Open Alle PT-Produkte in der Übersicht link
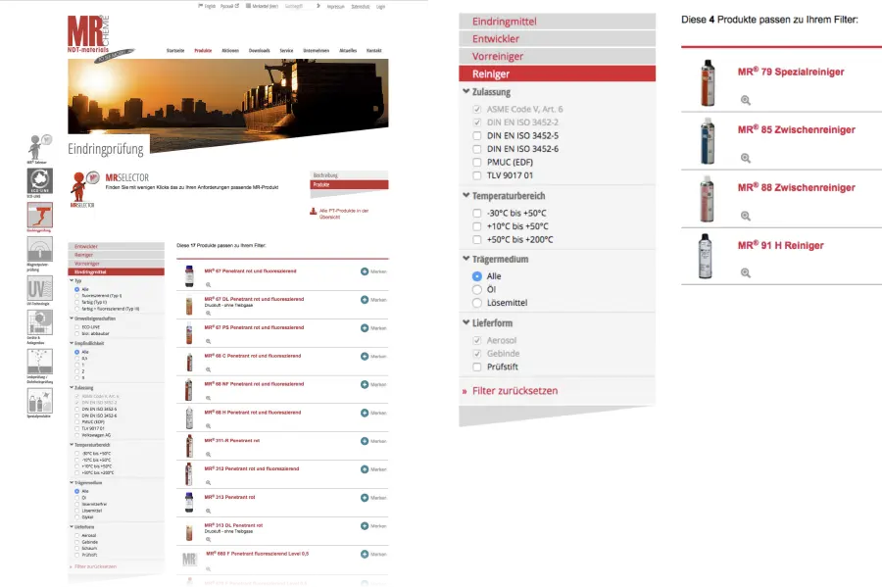The image size is (882, 588). (x=344, y=214)
